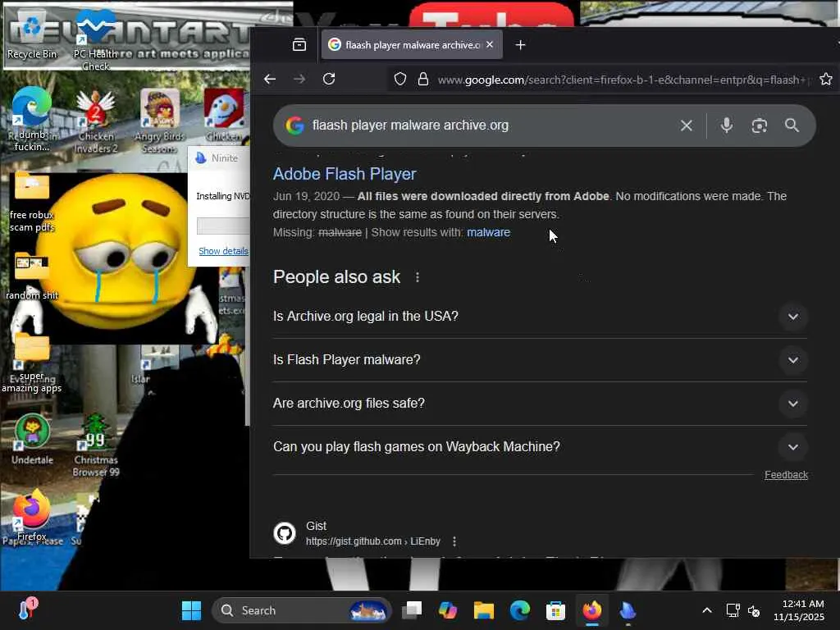The height and width of the screenshot is (630, 840).
Task: Open File Explorer from taskbar
Action: click(x=483, y=610)
